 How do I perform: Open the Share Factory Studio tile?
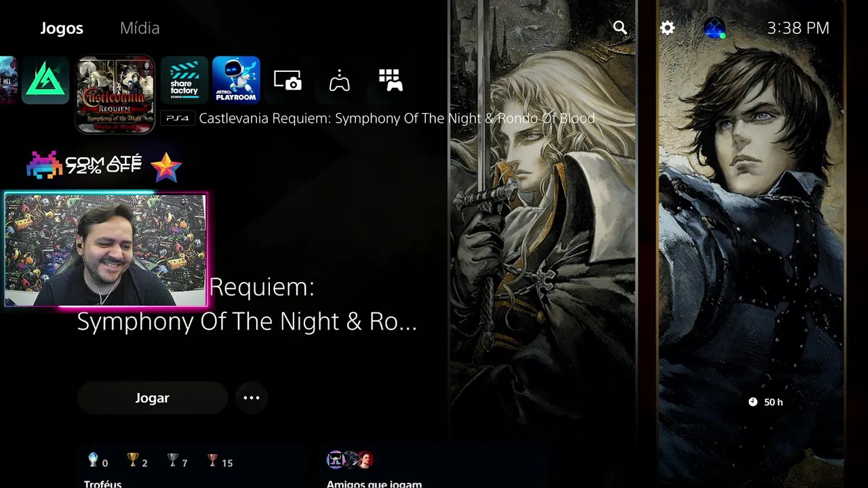coord(184,80)
